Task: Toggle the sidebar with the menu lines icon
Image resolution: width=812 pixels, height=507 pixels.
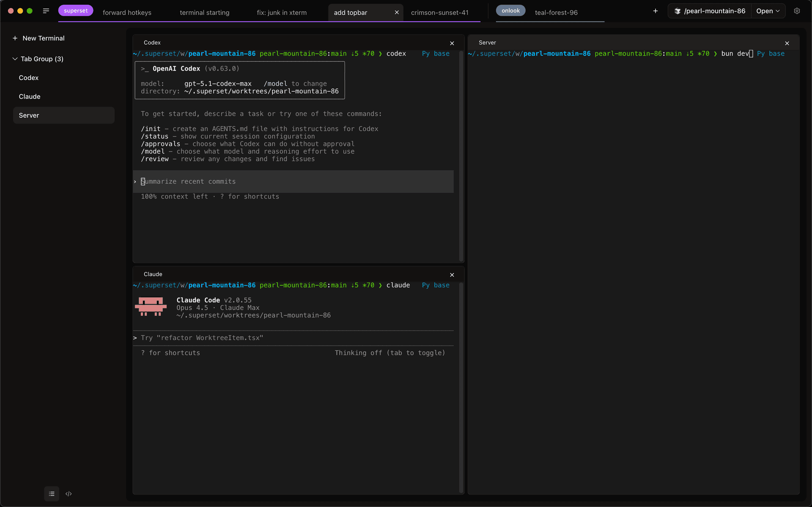Action: pos(46,11)
